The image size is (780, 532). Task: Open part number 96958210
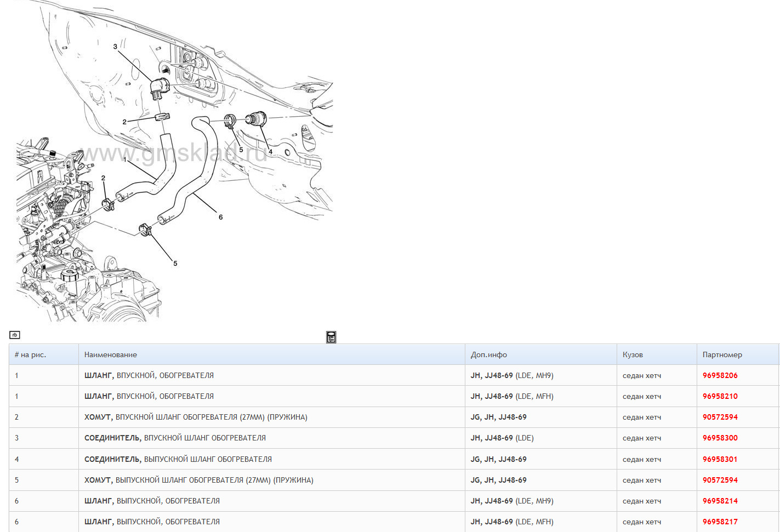pos(720,396)
